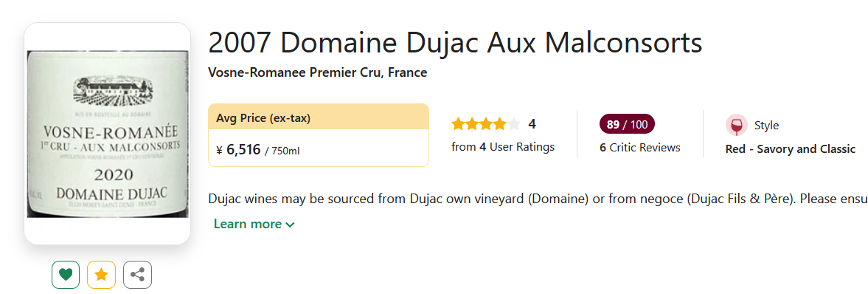Click the yellow star rating icon
The height and width of the screenshot is (294, 868).
[x=101, y=275]
